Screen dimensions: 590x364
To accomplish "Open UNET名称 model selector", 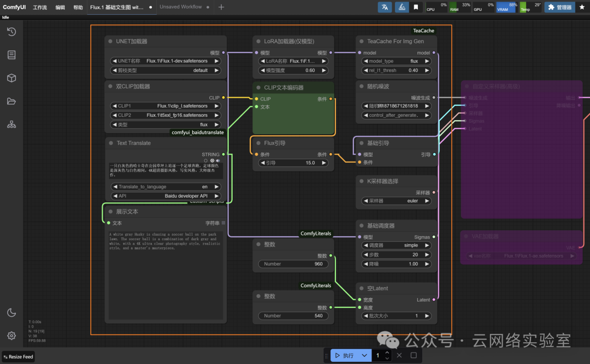I will click(166, 61).
